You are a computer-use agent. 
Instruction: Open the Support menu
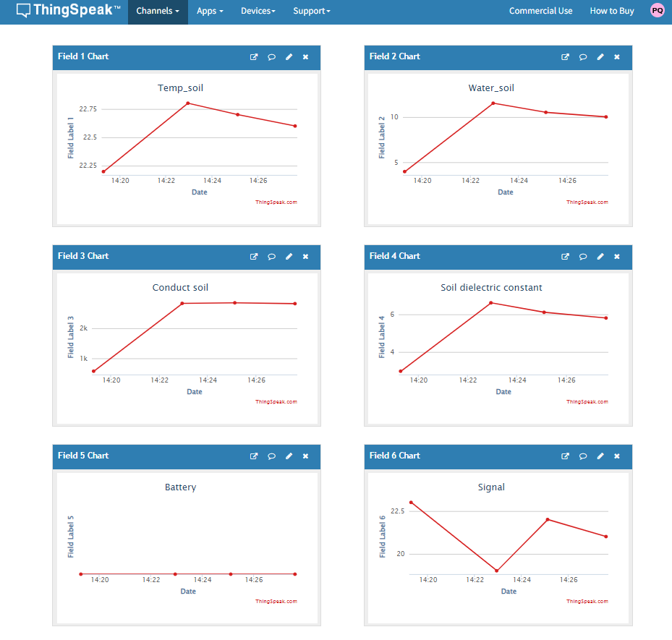tap(312, 11)
